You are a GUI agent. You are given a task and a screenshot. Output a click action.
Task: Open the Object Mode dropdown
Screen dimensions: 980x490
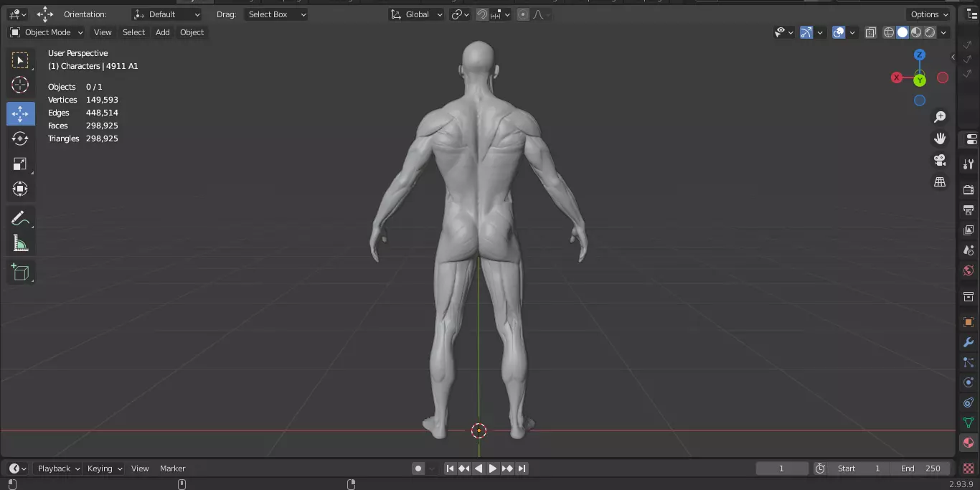click(x=47, y=32)
